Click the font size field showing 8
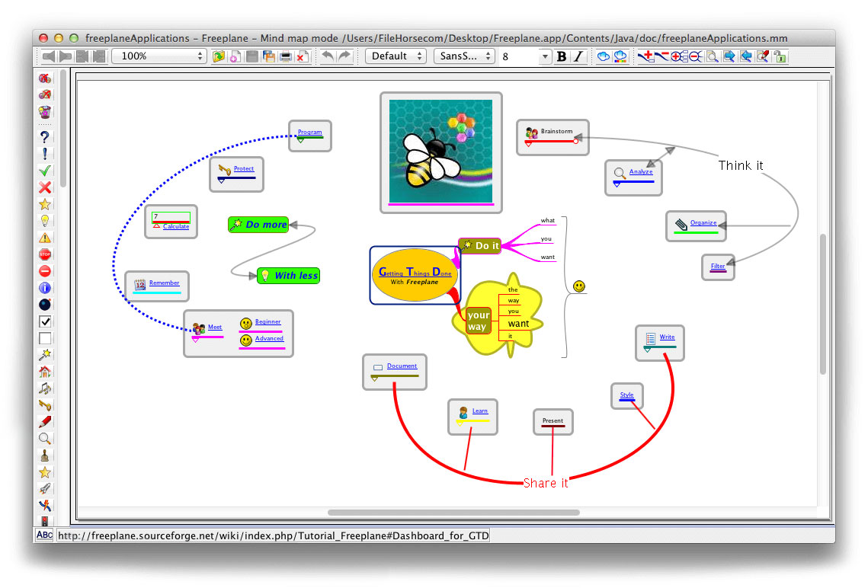 pos(519,56)
